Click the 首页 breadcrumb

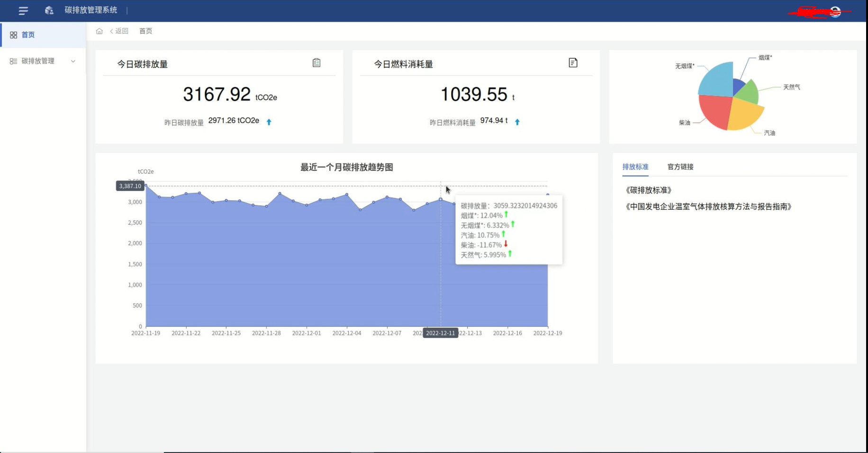(x=145, y=31)
